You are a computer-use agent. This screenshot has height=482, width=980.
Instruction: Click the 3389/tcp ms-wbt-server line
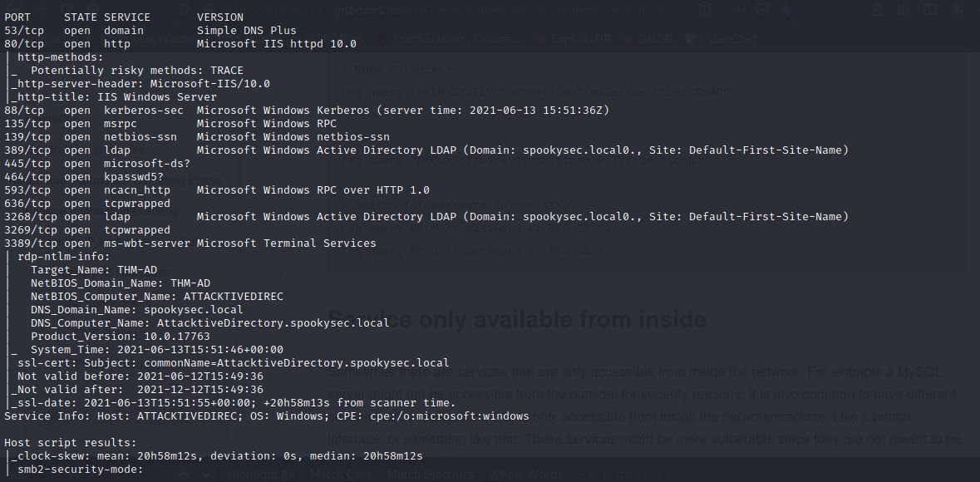[190, 243]
